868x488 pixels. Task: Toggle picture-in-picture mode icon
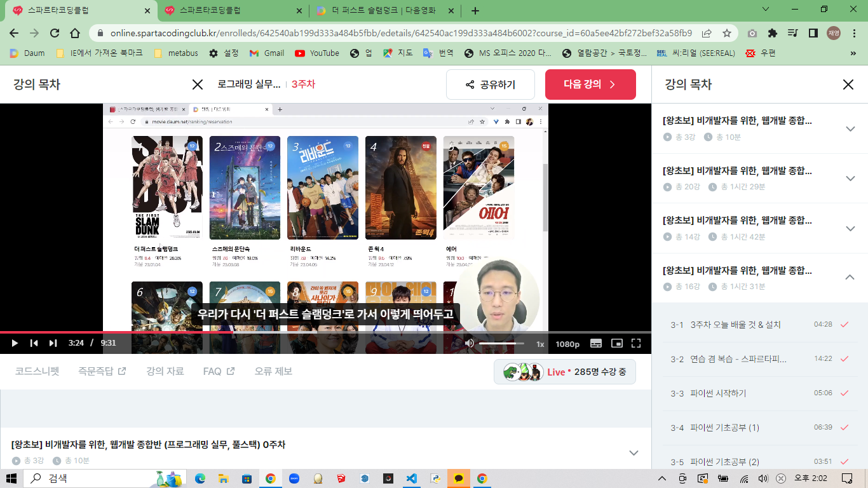coord(616,343)
